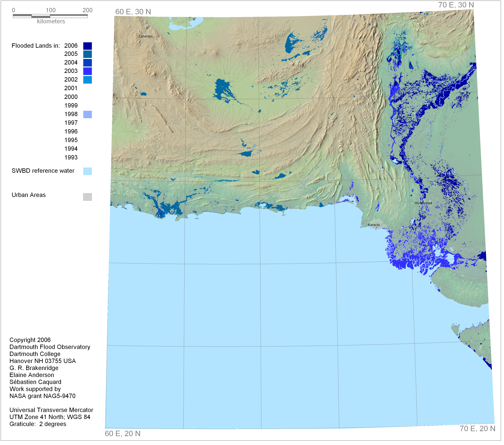The width and height of the screenshot is (504, 445).
Task: Click the '60 E, 20 N' corner label
Action: pos(123,434)
